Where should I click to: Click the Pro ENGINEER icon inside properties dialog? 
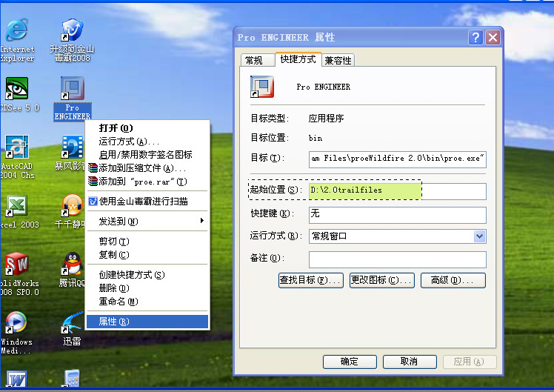[261, 87]
